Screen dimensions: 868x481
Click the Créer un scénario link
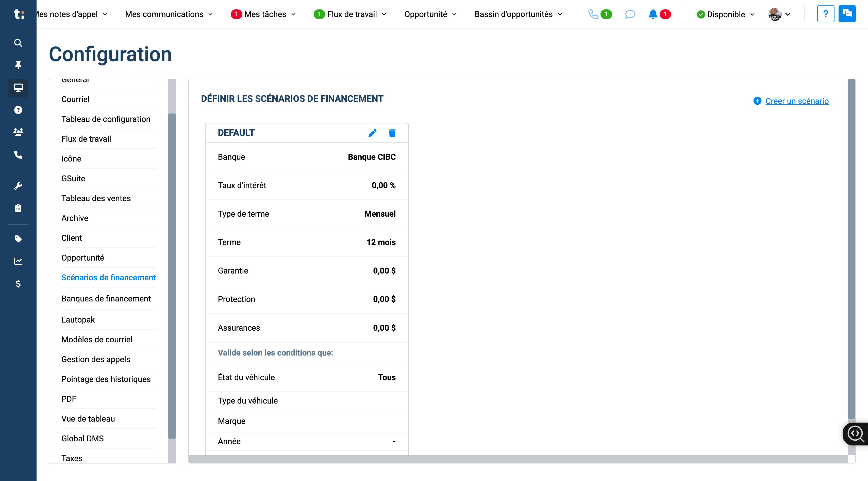pyautogui.click(x=797, y=101)
